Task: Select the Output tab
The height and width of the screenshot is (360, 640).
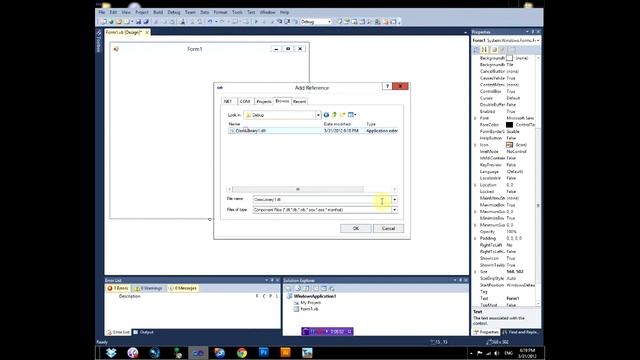Action: [x=144, y=332]
